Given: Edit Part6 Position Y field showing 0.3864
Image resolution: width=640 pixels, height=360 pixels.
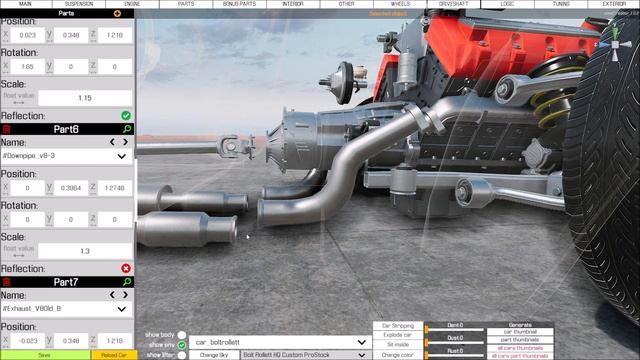Looking at the screenshot, I should coord(71,188).
